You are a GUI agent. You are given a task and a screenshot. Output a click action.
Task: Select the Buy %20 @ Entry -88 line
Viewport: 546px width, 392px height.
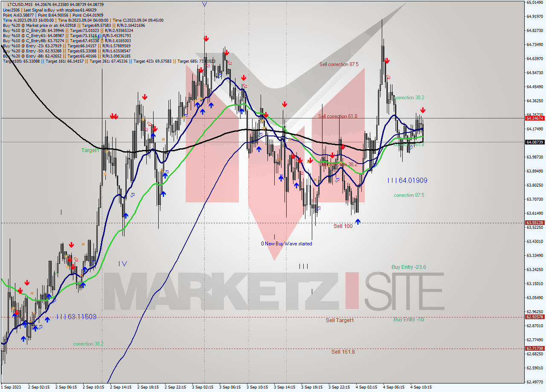(x=67, y=56)
